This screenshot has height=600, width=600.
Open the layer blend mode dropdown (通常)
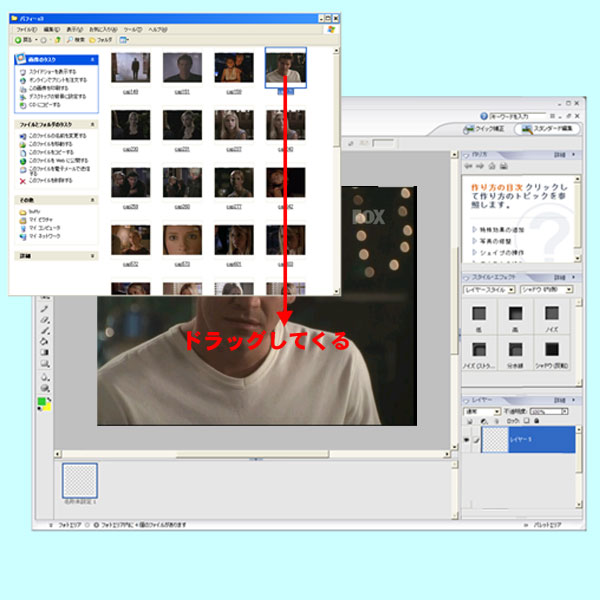[x=482, y=411]
